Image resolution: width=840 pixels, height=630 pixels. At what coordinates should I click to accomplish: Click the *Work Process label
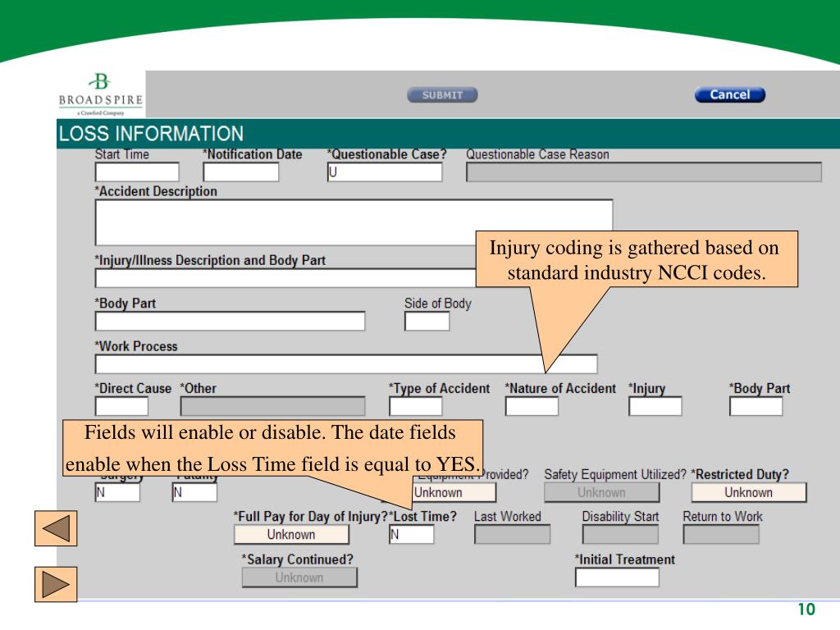click(x=136, y=346)
